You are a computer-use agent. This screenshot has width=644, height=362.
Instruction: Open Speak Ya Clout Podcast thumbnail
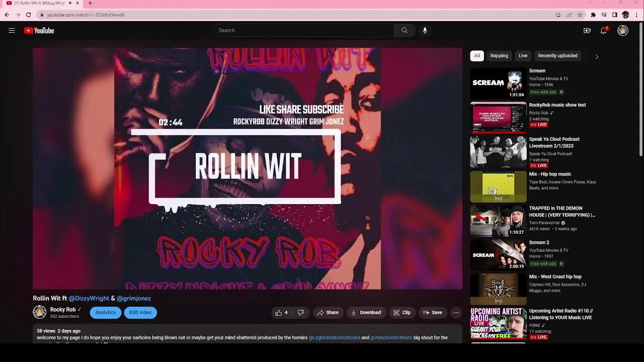pos(498,152)
